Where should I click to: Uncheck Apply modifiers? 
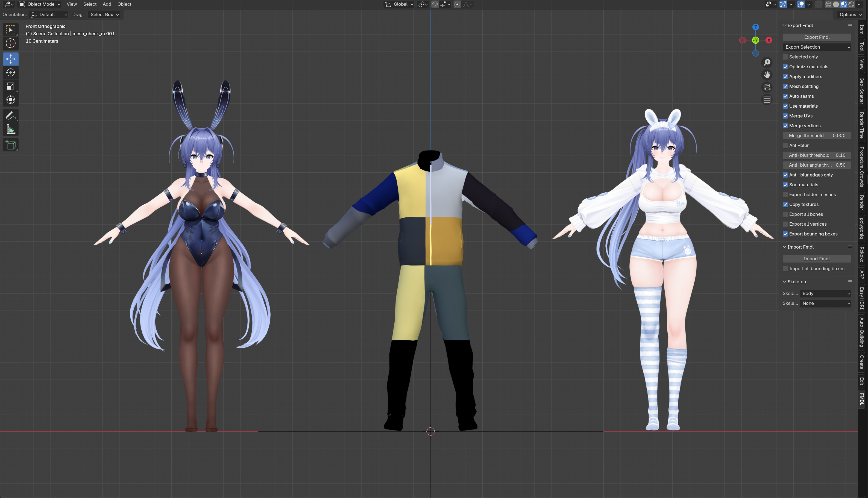click(x=785, y=76)
